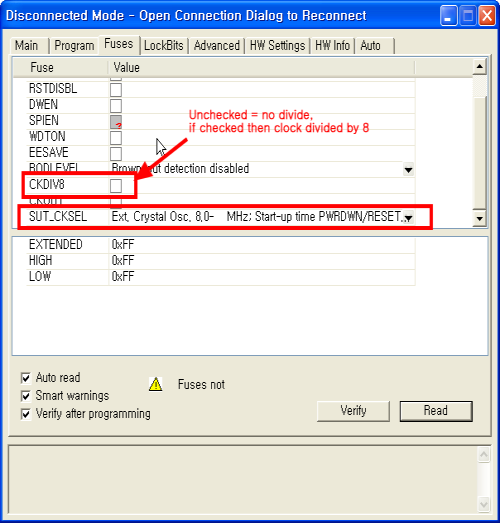Screen dimensions: 500x523
Task: Toggle the DWEN fuse checkbox
Action: [116, 105]
